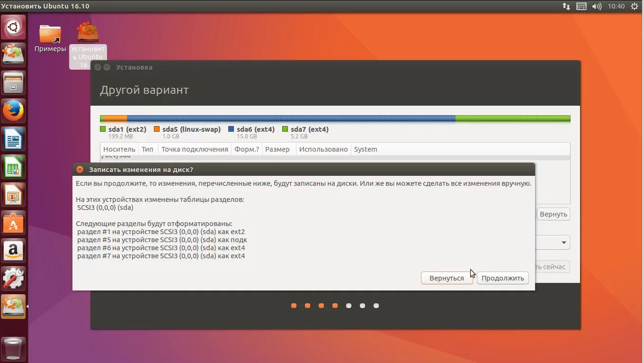Click the Вернуться button
This screenshot has height=363, width=644.
447,278
